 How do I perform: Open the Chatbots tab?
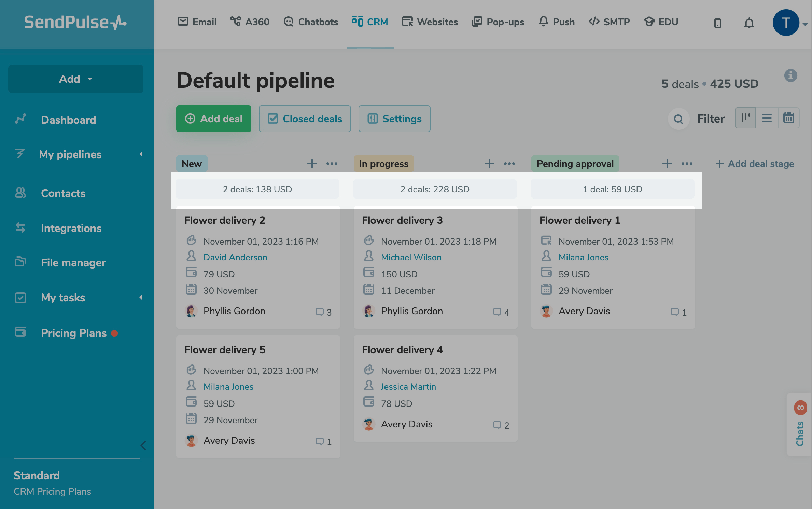pos(311,22)
